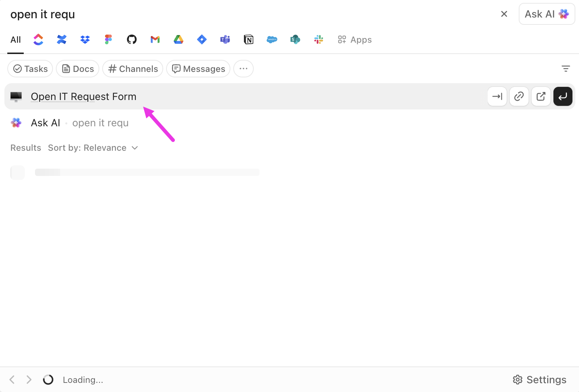Viewport: 579px width, 392px height.
Task: Select the GitHub source icon
Action: coord(132,39)
